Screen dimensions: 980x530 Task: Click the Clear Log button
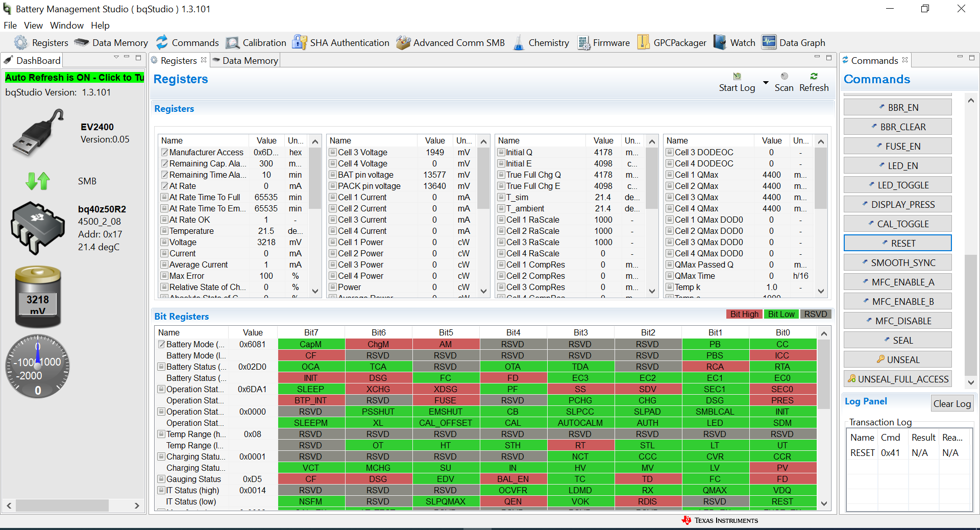point(952,403)
